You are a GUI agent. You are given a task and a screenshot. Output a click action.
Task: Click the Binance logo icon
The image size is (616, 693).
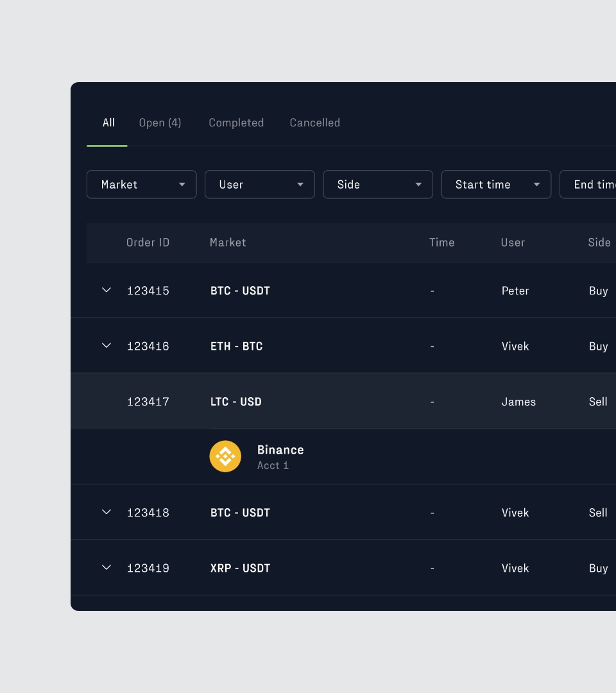tap(225, 457)
